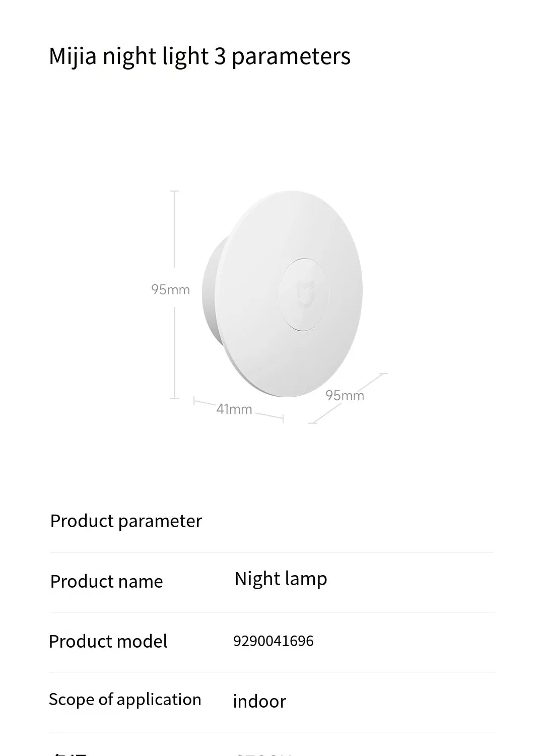Select the "indoor" value text
This screenshot has height=756, width=544.
tap(259, 701)
